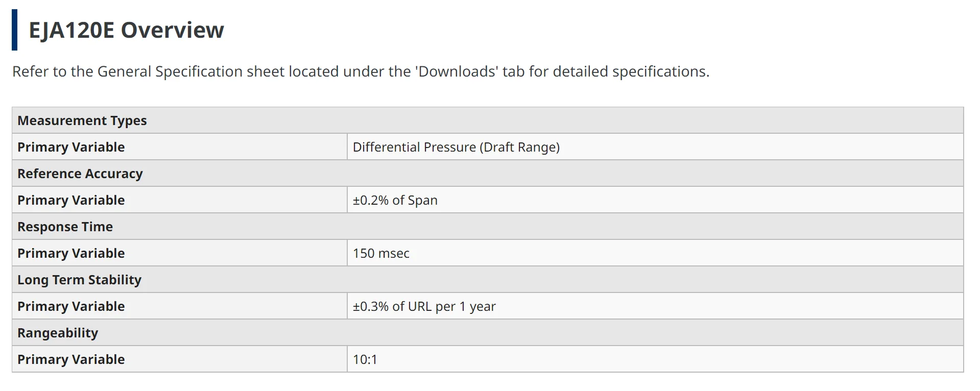Select the 150 msec value cell
Viewport: 980px width, 391px height.
pos(381,253)
